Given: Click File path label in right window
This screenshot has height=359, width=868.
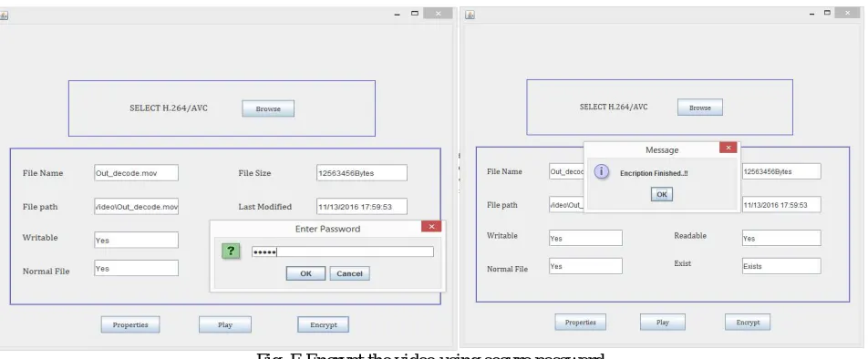Looking at the screenshot, I should [502, 205].
